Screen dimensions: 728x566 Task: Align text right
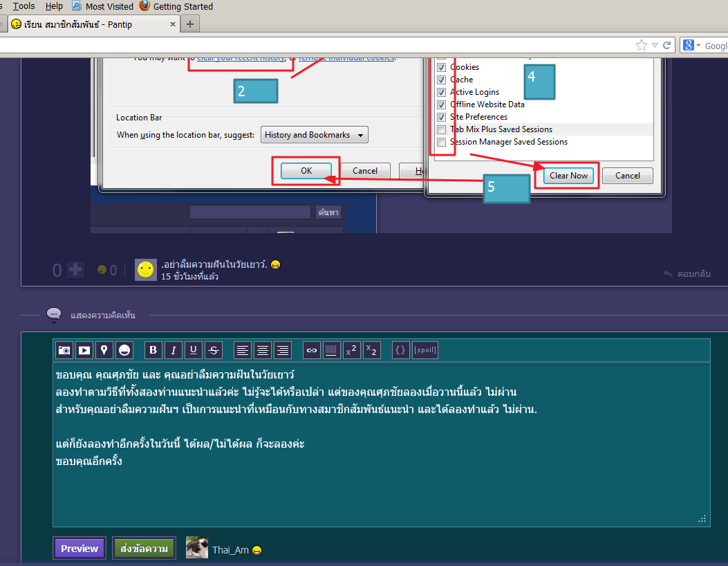click(283, 350)
